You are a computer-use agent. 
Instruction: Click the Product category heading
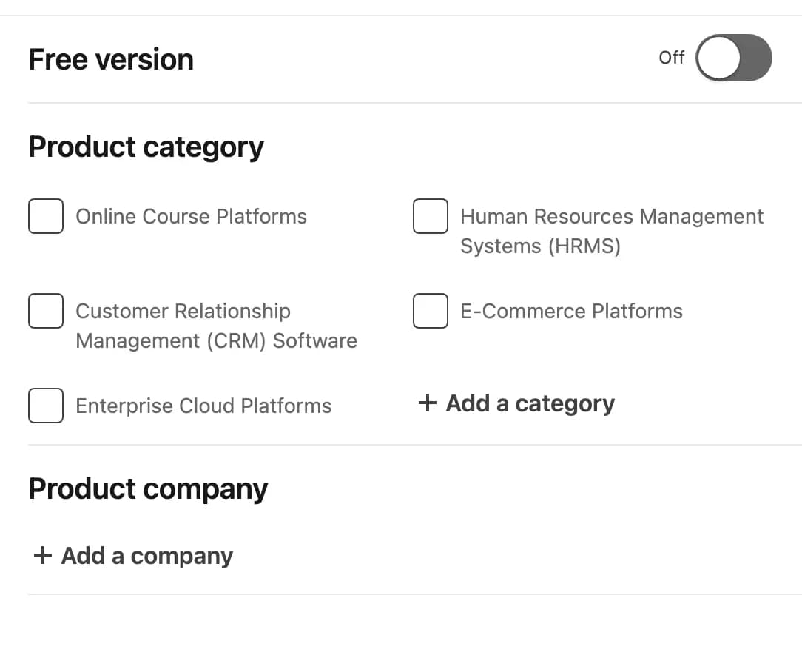[145, 147]
